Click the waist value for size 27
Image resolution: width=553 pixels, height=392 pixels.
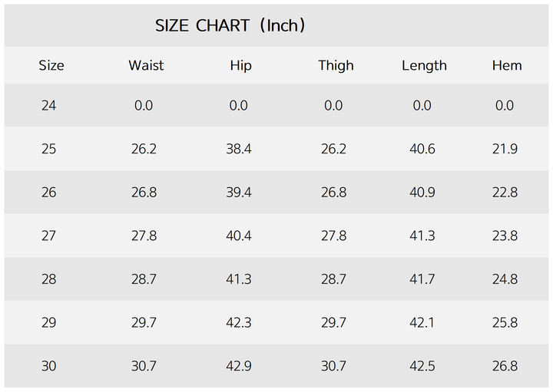pyautogui.click(x=144, y=236)
